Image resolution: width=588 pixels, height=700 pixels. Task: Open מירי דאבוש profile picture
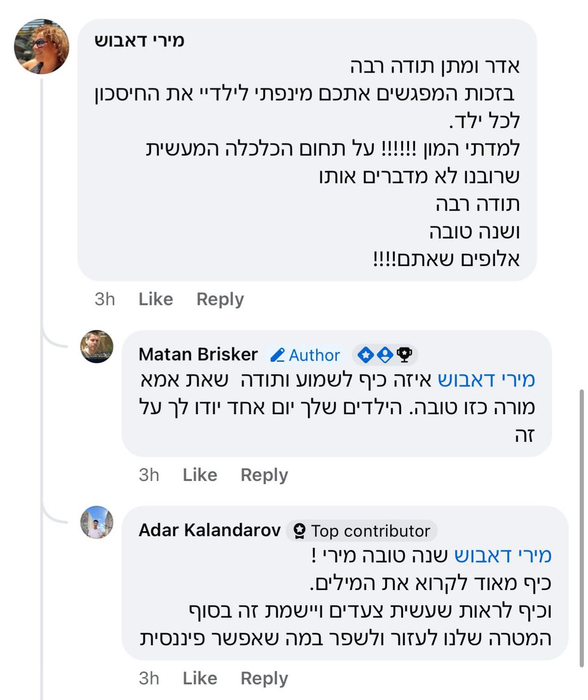point(42,46)
